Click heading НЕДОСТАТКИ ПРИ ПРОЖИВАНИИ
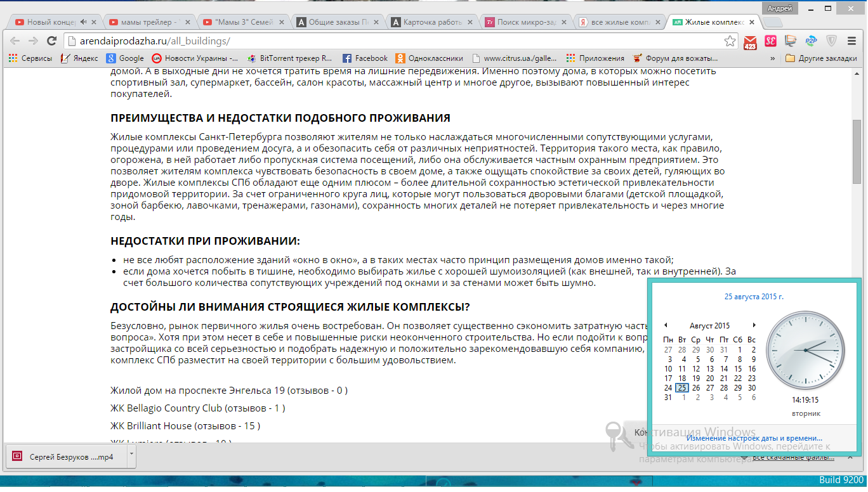The height and width of the screenshot is (492, 868). point(205,241)
